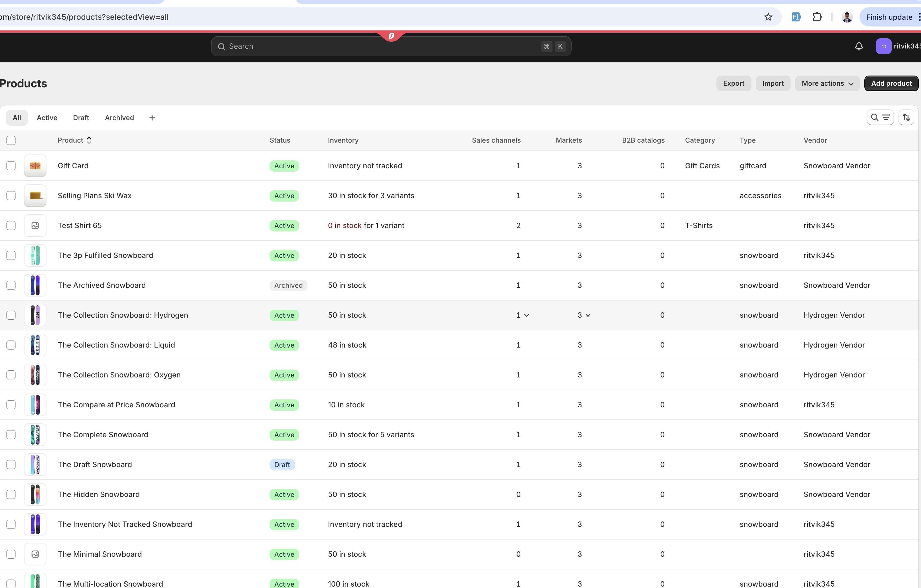This screenshot has width=921, height=588.
Task: Select checkbox for The Draft Snowboard
Action: (11, 465)
